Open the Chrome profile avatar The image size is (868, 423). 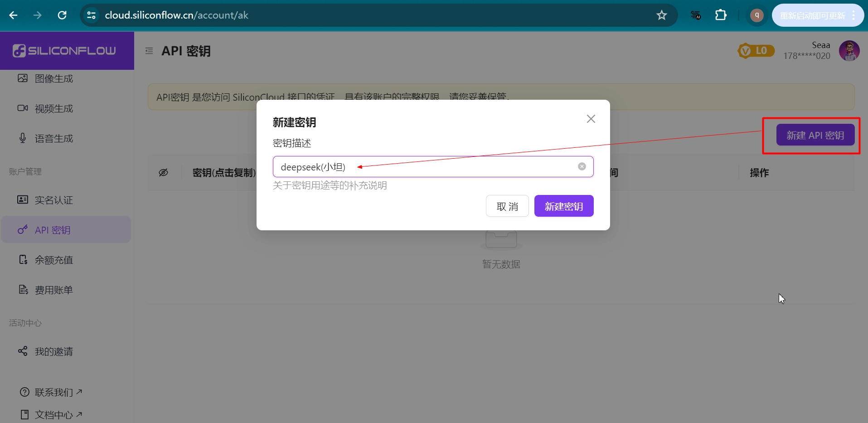[756, 15]
